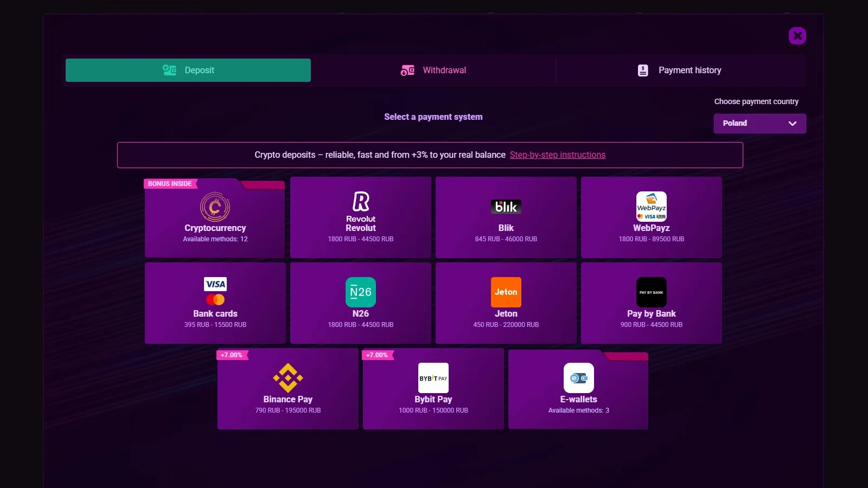Image resolution: width=868 pixels, height=488 pixels.
Task: Click the Pay by Bank logo icon
Action: click(652, 292)
